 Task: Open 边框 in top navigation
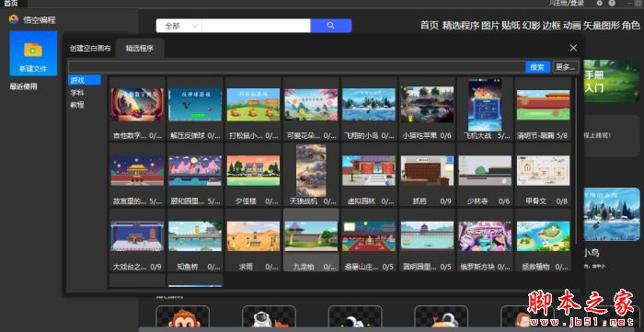point(552,26)
